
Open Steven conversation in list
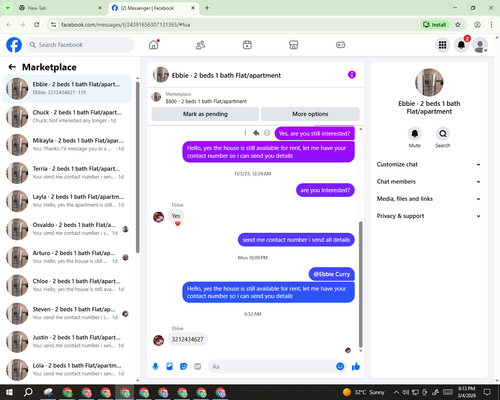67,314
